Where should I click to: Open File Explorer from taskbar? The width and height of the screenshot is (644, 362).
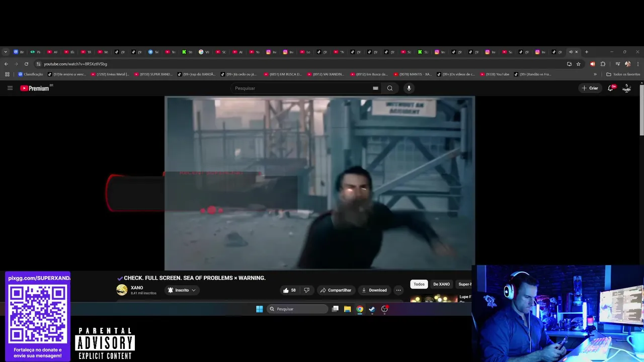pyautogui.click(x=347, y=309)
